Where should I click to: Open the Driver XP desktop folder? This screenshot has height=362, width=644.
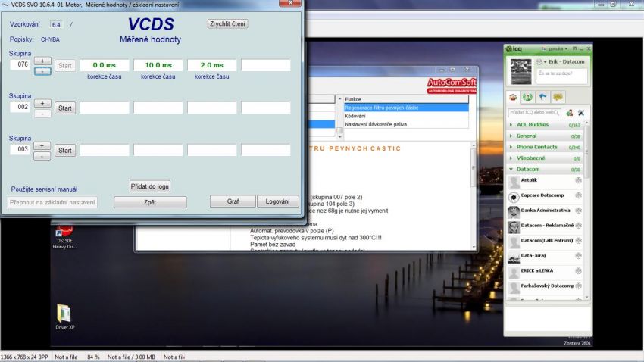(64, 317)
